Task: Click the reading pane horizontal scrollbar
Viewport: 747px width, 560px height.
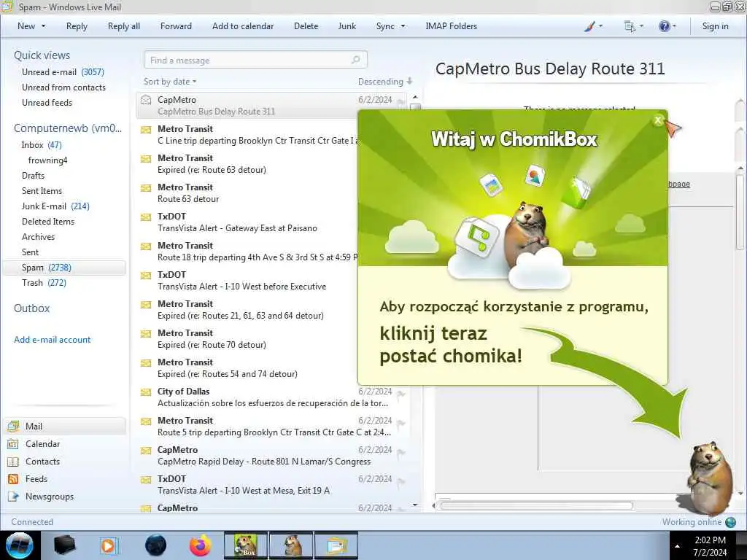Action: (536, 506)
